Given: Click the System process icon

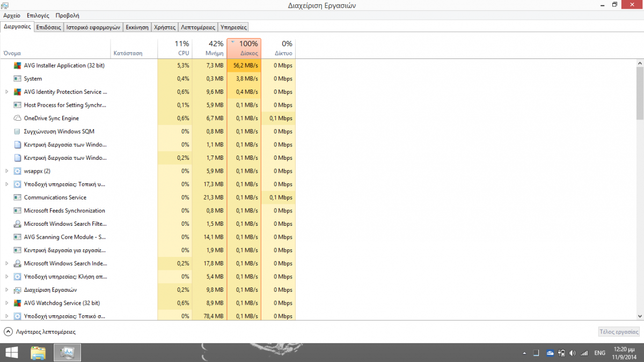Looking at the screenshot, I should pos(17,79).
